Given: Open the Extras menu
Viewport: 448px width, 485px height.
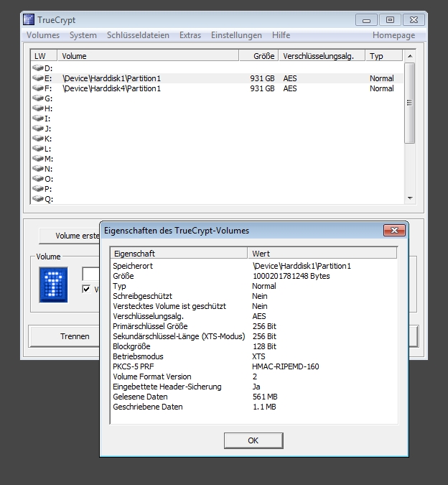Looking at the screenshot, I should coord(190,35).
